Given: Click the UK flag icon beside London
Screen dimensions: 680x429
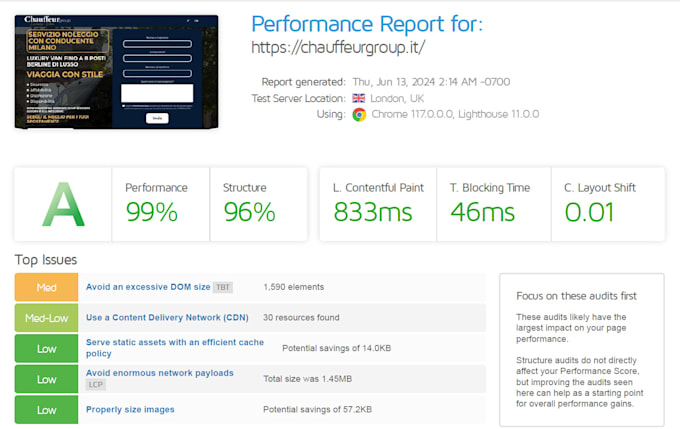Looking at the screenshot, I should coord(359,98).
